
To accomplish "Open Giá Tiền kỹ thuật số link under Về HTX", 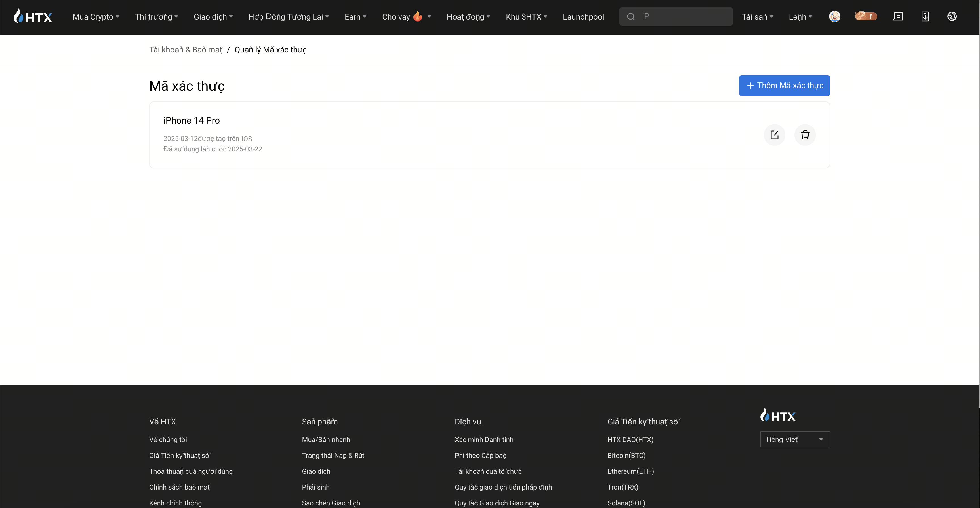I will tap(180, 456).
